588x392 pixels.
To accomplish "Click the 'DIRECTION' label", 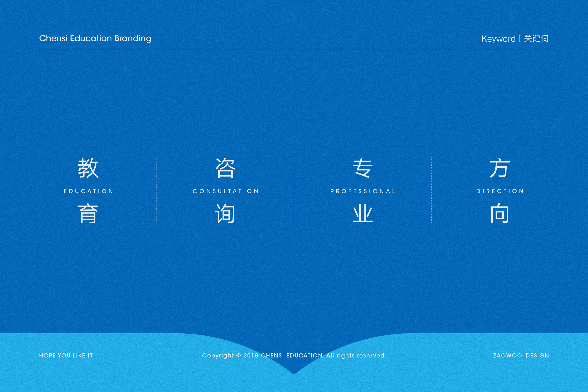I will (500, 191).
